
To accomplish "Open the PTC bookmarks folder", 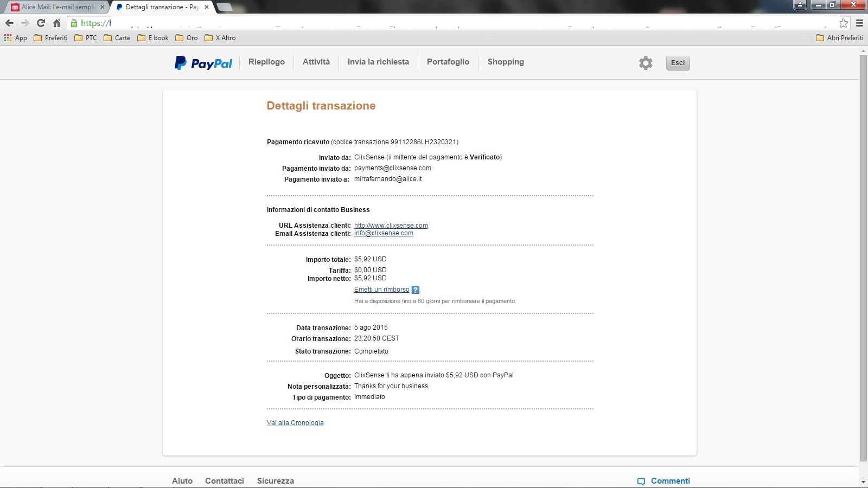I will pyautogui.click(x=86, y=38).
